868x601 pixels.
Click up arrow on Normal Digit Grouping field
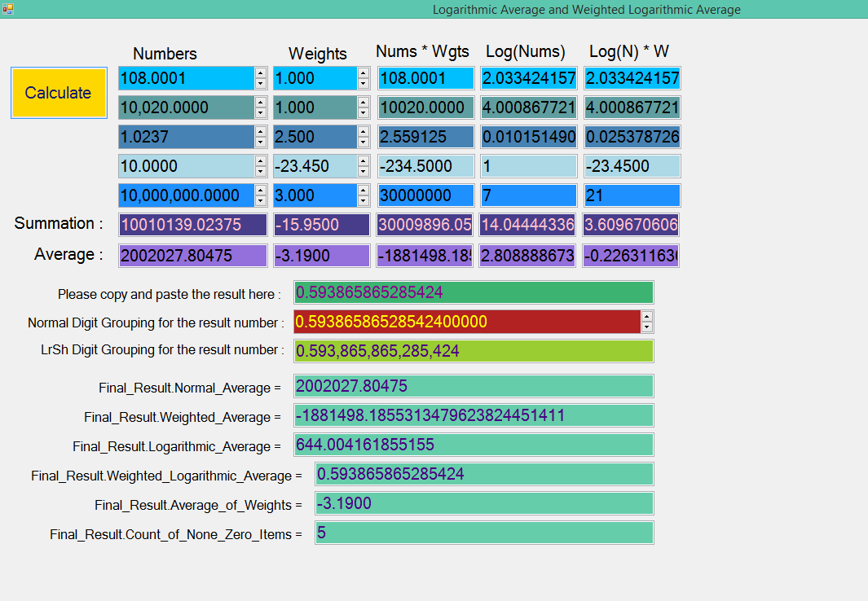647,317
